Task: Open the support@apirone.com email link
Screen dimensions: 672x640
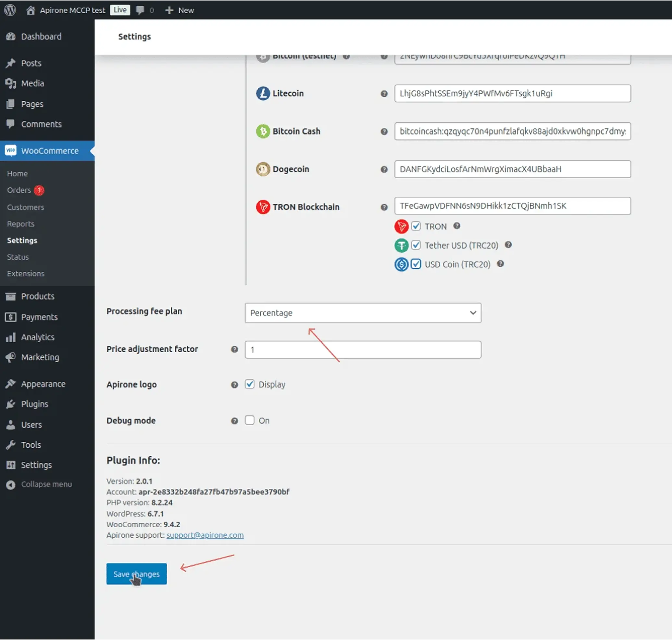Action: pos(205,535)
